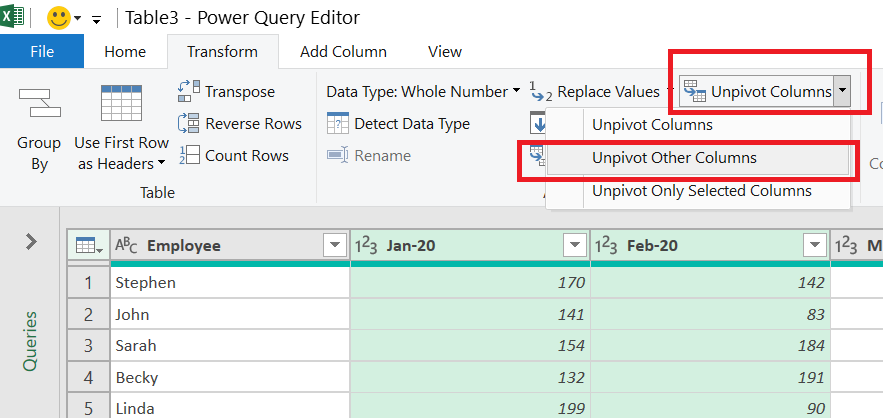
Task: Click the Reverse Rows icon
Action: coord(189,124)
